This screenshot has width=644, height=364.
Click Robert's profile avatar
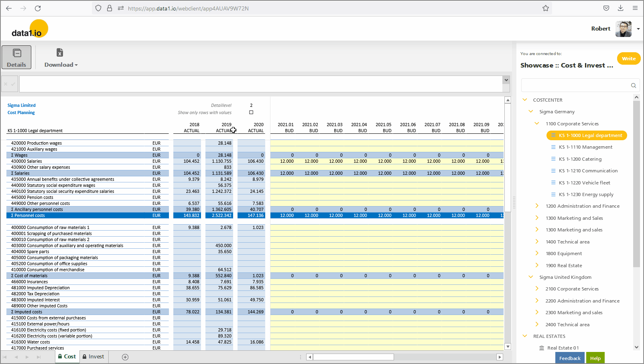pyautogui.click(x=623, y=29)
